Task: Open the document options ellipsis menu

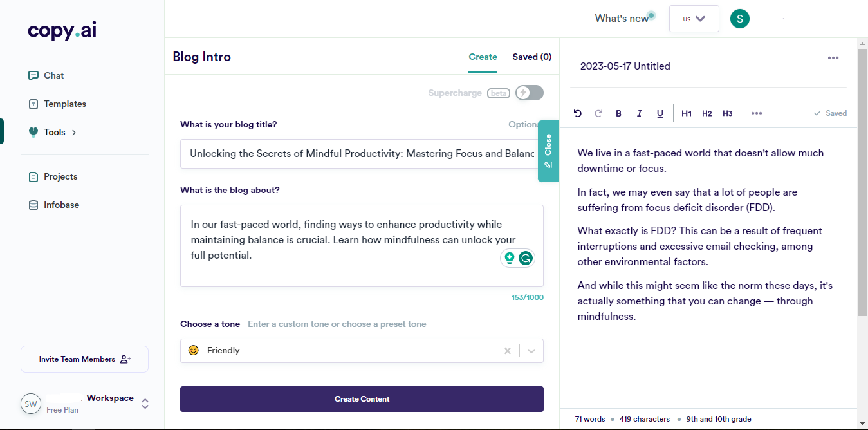Action: (833, 58)
